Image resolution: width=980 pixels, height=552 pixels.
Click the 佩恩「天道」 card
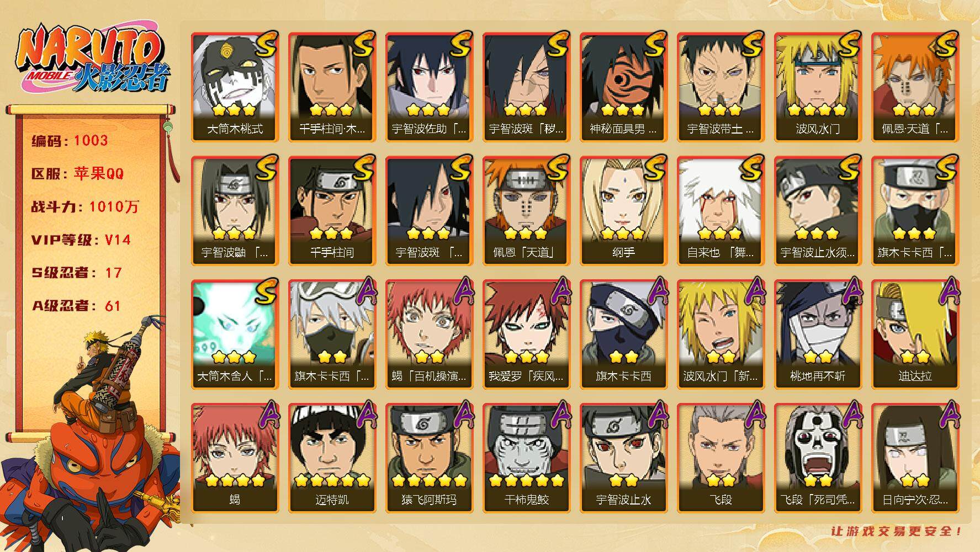(526, 211)
